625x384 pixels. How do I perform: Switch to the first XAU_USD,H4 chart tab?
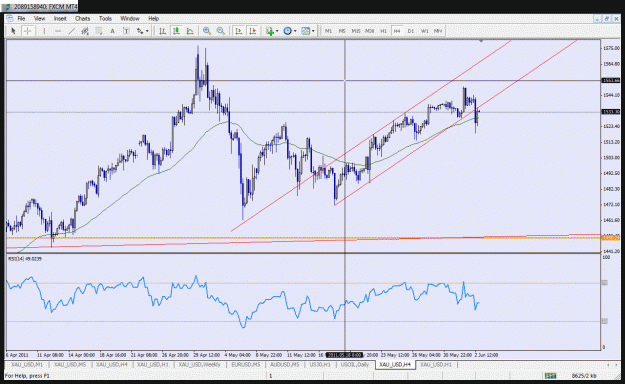click(112, 364)
